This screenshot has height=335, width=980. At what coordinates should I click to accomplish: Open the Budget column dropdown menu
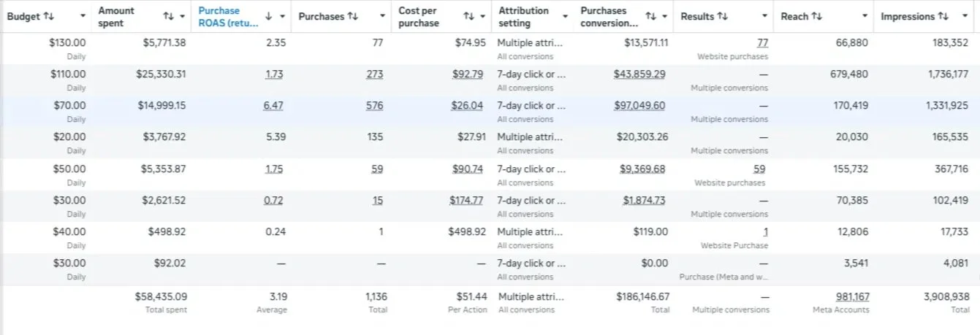[x=83, y=16]
